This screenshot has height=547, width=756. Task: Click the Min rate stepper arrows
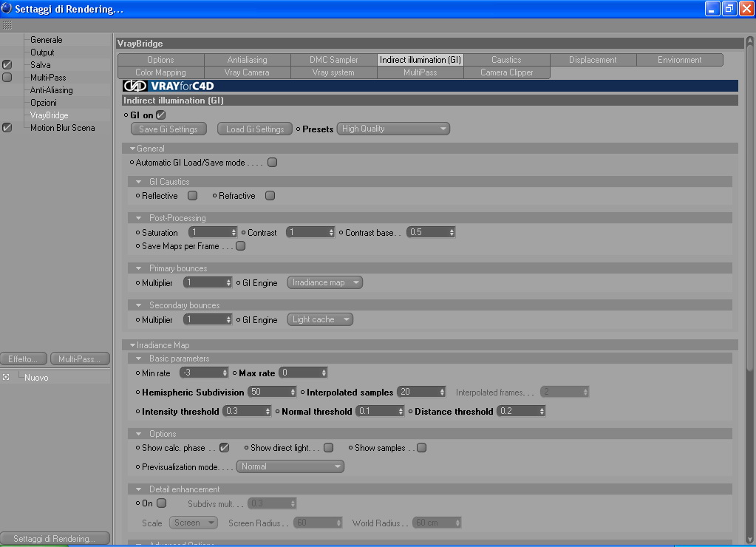tap(225, 373)
